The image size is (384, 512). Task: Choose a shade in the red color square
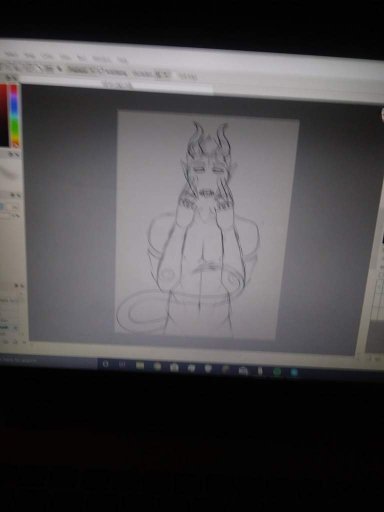(x=4, y=115)
